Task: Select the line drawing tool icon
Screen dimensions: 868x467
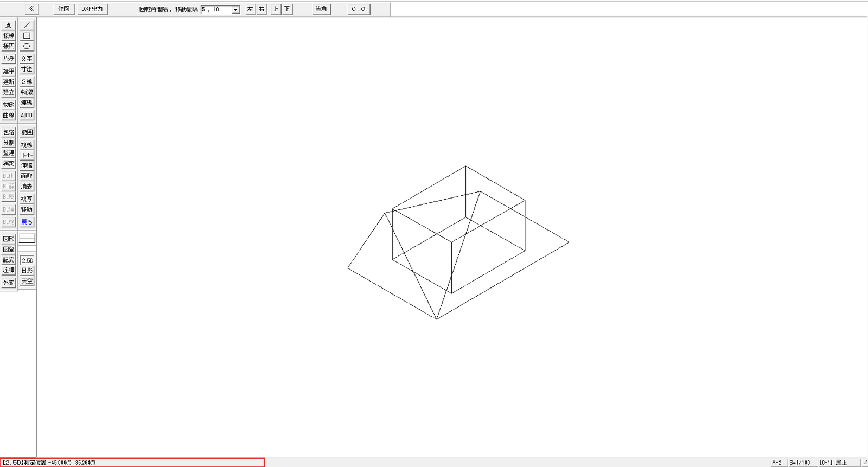Action: pyautogui.click(x=27, y=25)
